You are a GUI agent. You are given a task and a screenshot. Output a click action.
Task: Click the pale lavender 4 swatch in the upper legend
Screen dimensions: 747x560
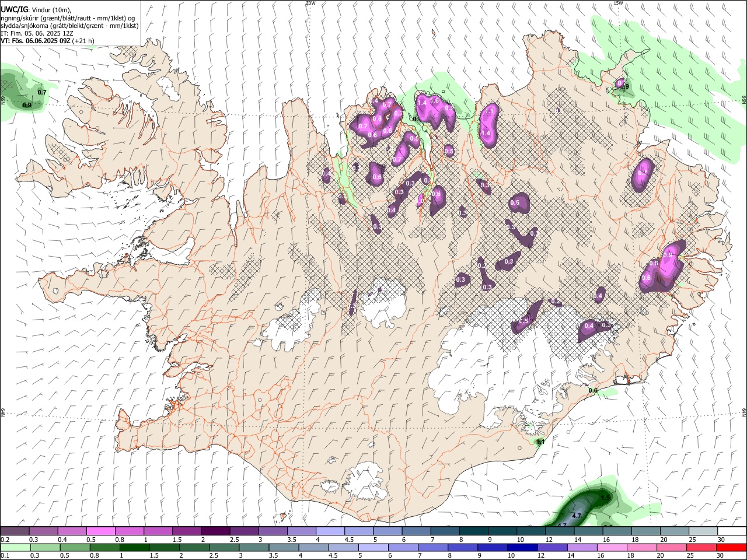pos(329,531)
